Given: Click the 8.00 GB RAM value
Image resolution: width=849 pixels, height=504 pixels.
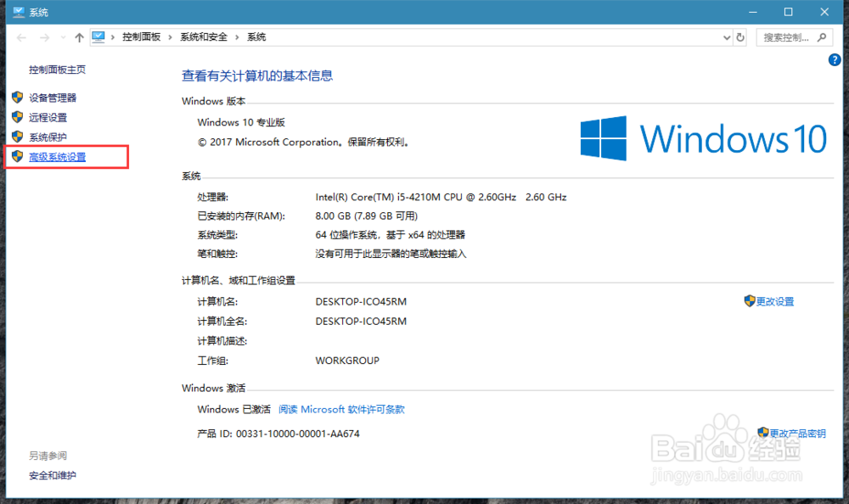Looking at the screenshot, I should coord(367,216).
